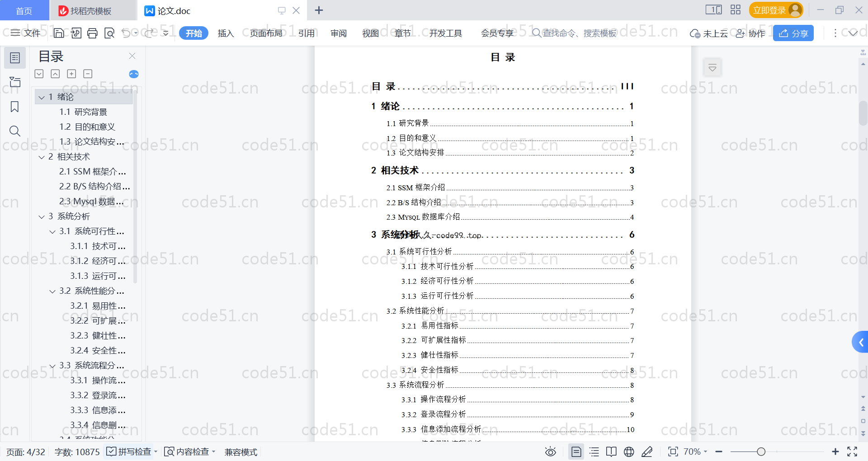Select the 开始 ribbon tab
The width and height of the screenshot is (868, 461).
(x=193, y=33)
